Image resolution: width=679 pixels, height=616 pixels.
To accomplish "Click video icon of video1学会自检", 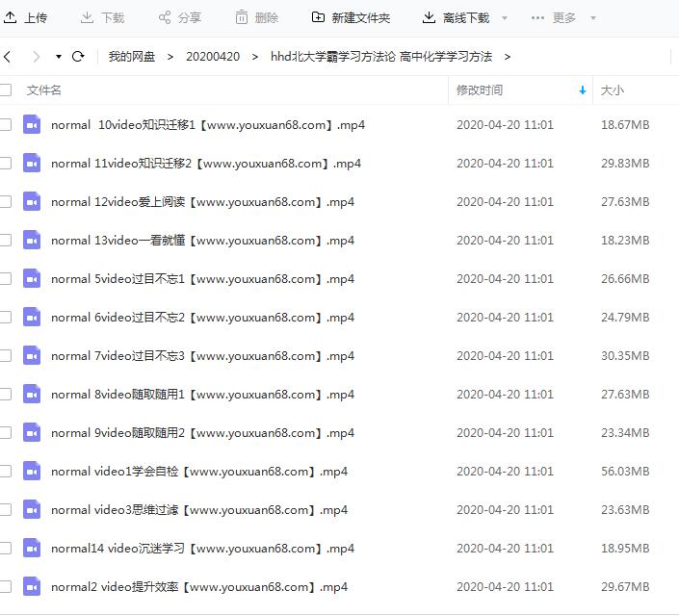I will click(32, 471).
